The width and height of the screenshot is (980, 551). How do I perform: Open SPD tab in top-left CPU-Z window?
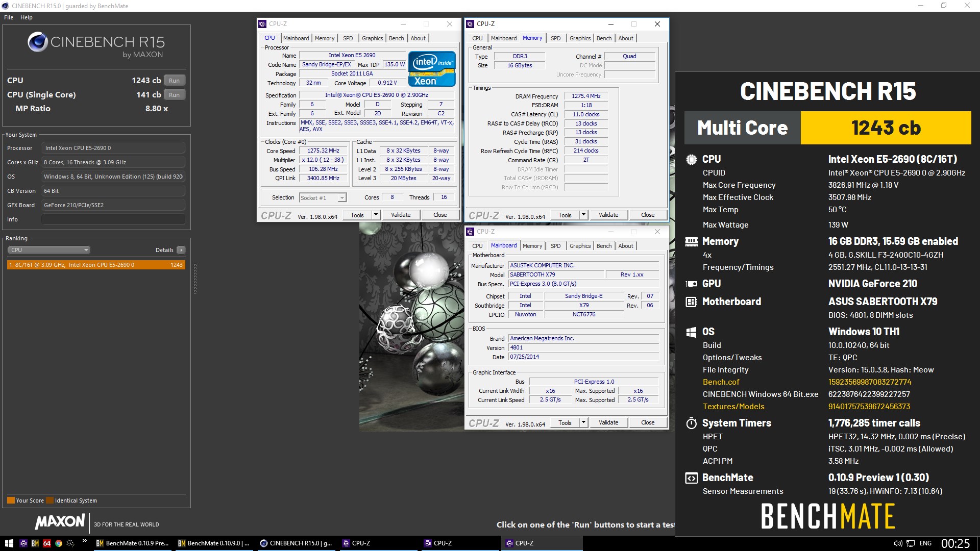pos(348,38)
